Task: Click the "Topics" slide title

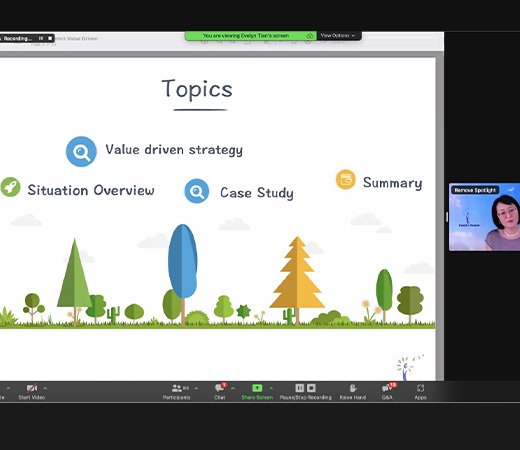Action: point(197,89)
